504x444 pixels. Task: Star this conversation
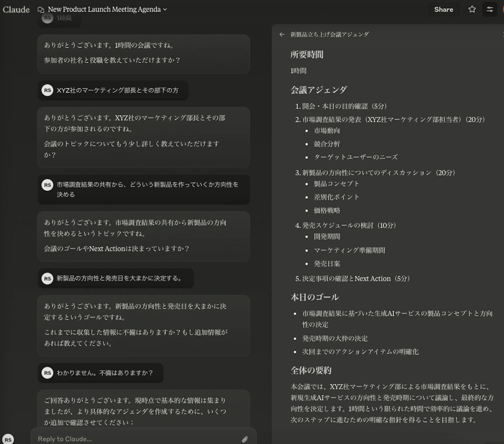pos(472,9)
